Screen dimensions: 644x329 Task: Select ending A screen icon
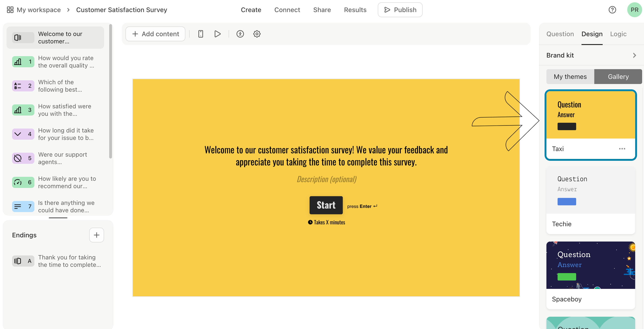click(23, 261)
